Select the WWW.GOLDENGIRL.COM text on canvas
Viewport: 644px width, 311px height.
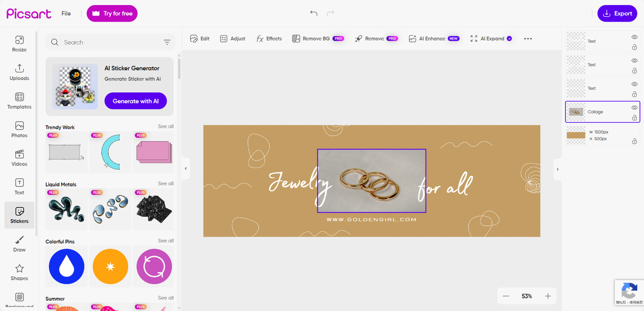click(x=371, y=220)
